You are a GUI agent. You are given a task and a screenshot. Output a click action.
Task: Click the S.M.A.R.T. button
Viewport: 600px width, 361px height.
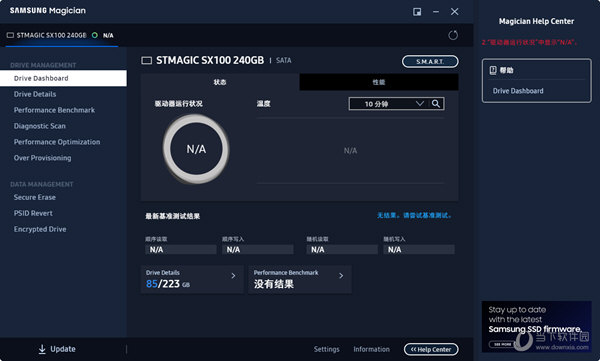click(x=430, y=61)
